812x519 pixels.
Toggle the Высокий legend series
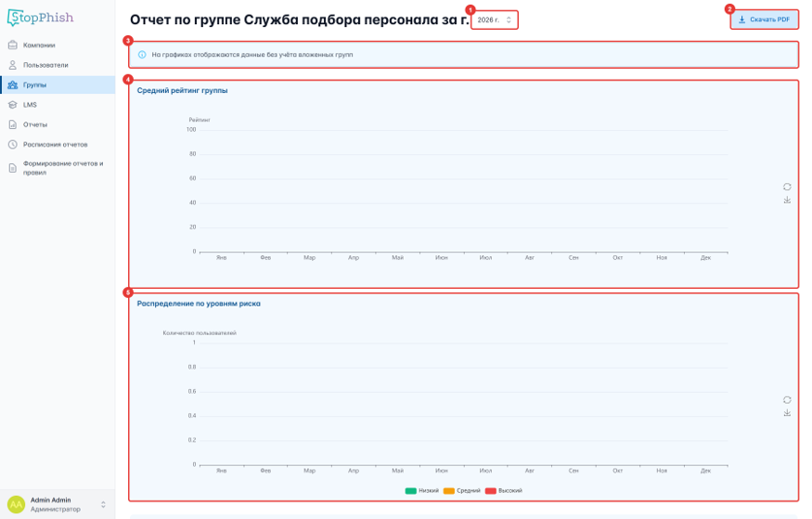[x=503, y=490]
